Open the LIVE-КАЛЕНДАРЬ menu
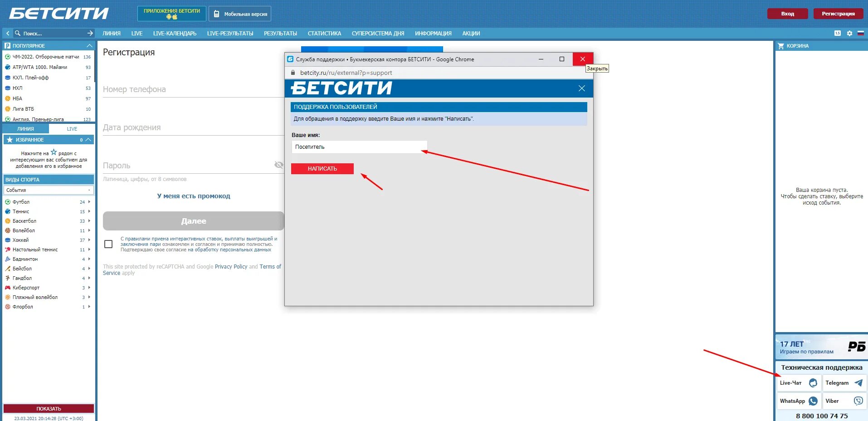Viewport: 868px width, 421px height. click(175, 33)
